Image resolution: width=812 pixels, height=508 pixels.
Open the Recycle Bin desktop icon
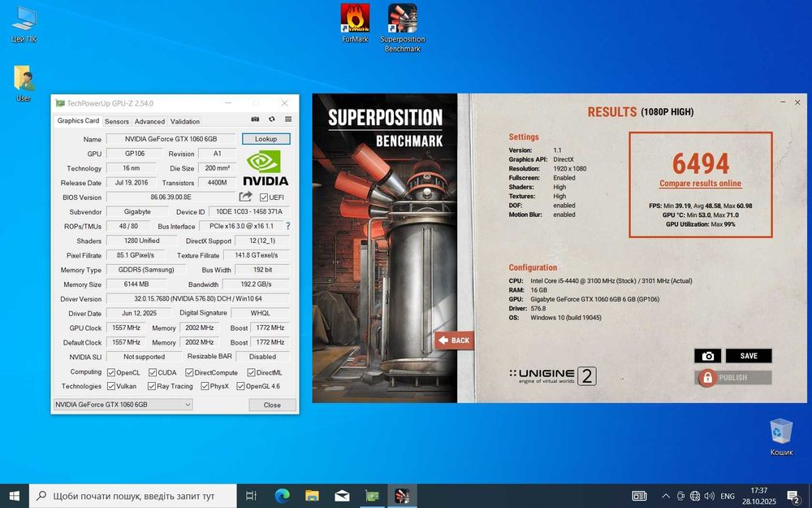(x=781, y=432)
